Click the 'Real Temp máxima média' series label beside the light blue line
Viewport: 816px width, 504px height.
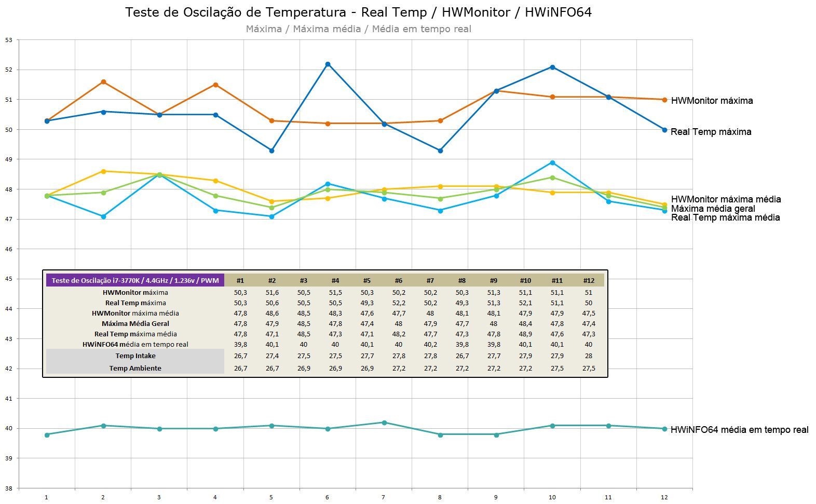(725, 217)
